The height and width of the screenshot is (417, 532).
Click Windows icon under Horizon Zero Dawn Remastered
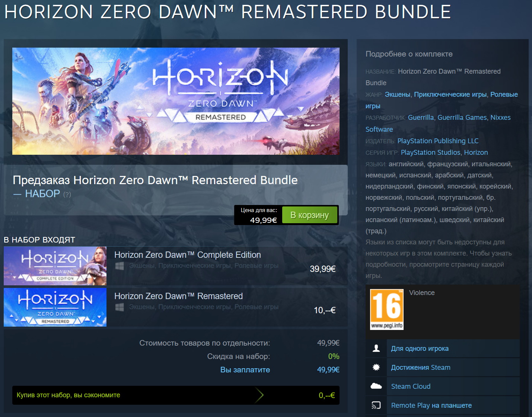tap(120, 307)
